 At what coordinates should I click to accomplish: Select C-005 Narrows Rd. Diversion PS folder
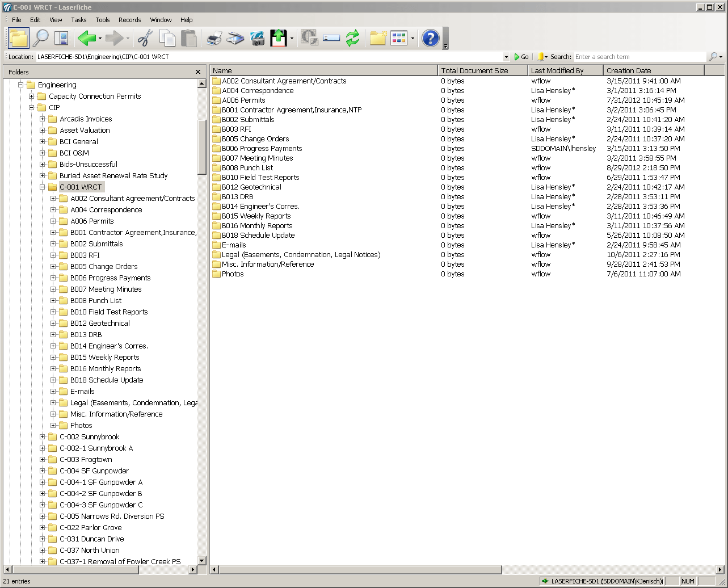[x=112, y=516]
